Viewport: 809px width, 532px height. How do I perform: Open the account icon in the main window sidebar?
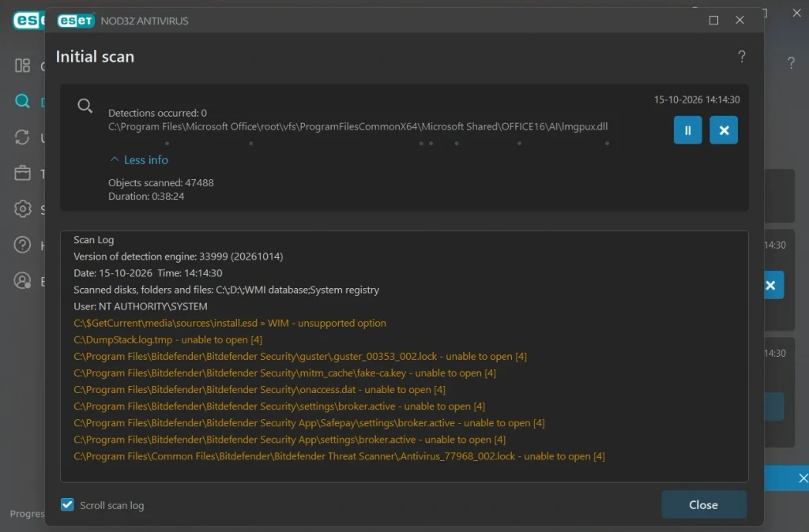[x=22, y=280]
